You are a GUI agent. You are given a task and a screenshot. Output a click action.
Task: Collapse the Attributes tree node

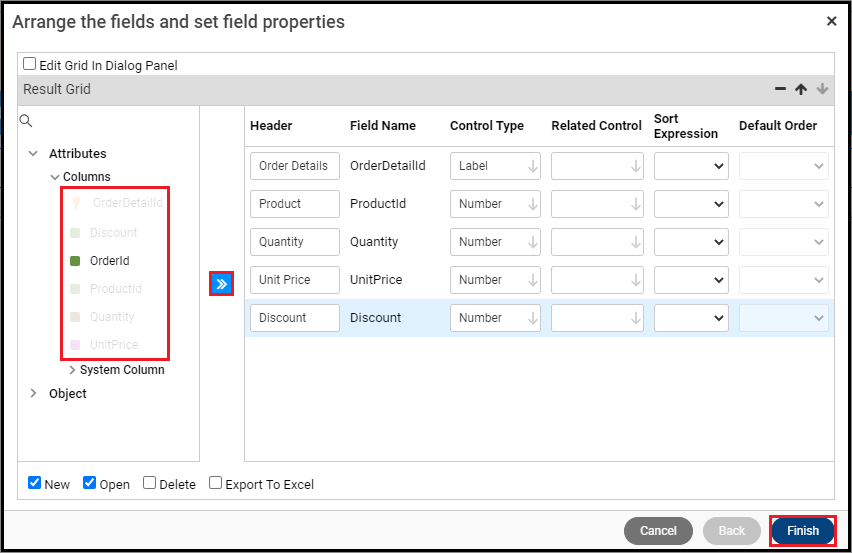pyautogui.click(x=33, y=154)
